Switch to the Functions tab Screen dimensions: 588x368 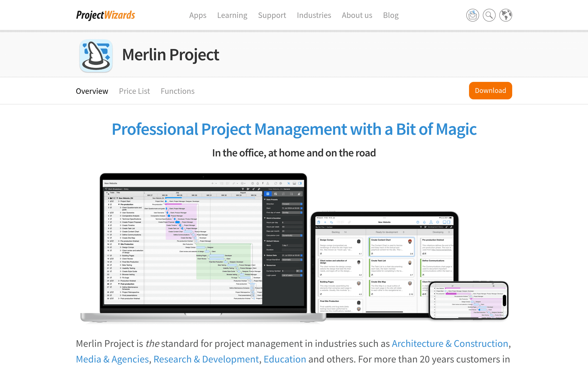[x=178, y=91]
